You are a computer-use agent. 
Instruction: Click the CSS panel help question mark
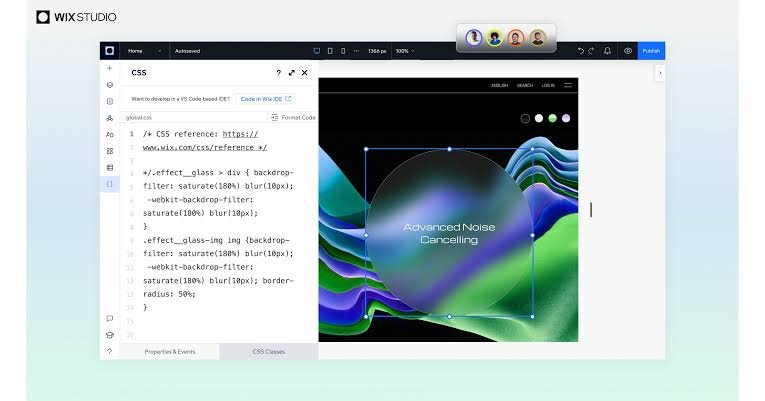tap(279, 73)
